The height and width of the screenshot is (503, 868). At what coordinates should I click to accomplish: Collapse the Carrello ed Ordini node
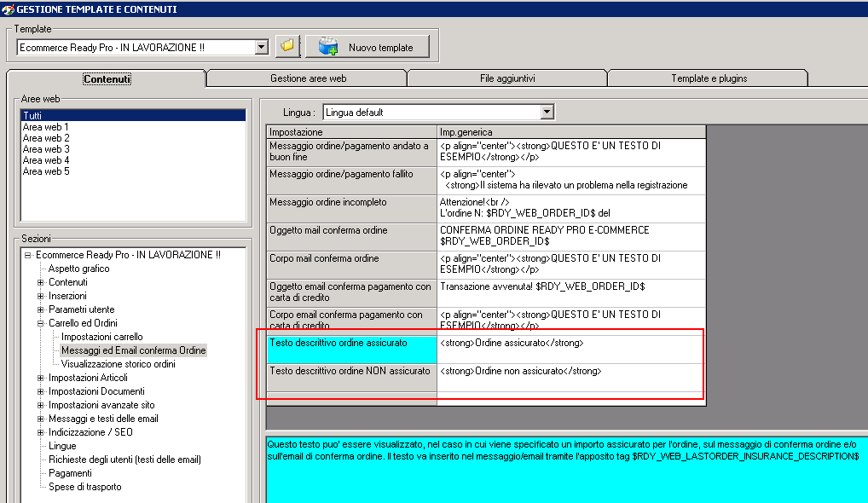point(40,323)
